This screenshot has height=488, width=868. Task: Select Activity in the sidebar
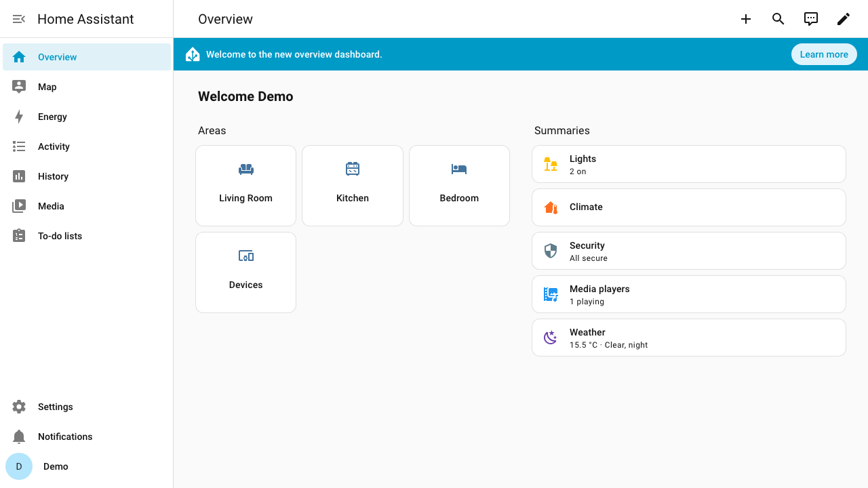(87, 146)
